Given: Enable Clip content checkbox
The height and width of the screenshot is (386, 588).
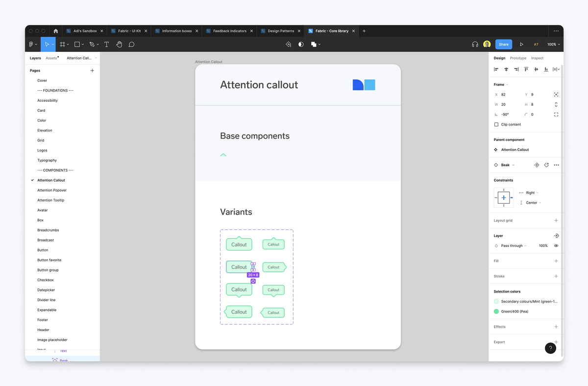Looking at the screenshot, I should pos(496,124).
